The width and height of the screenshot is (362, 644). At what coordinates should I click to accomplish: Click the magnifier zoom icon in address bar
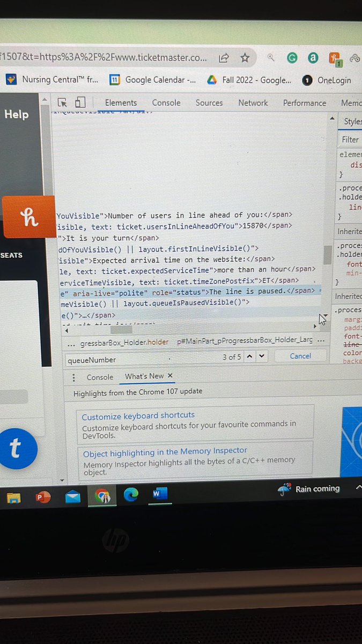click(x=271, y=57)
